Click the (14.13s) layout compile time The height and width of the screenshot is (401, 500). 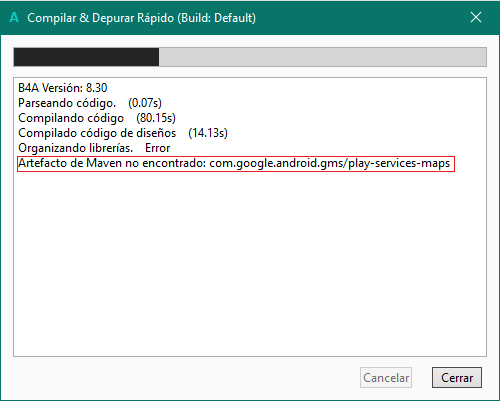point(208,133)
